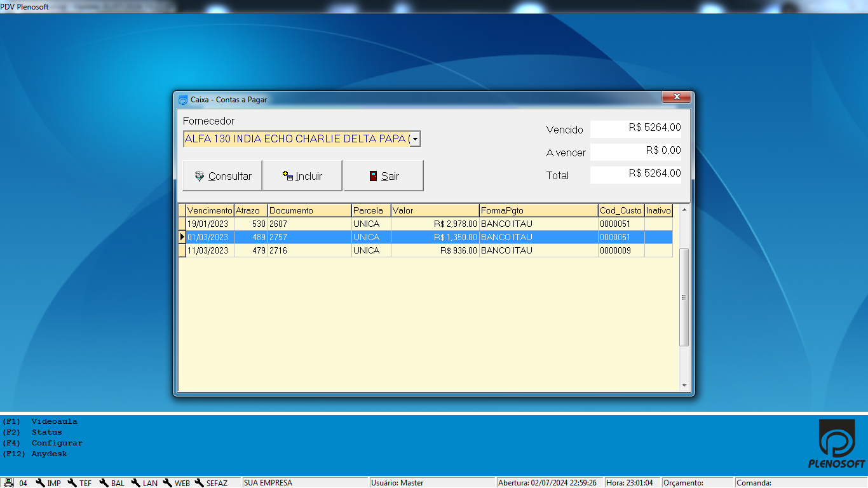This screenshot has width=868, height=488.
Task: Click the Comanda status field
Action: (x=801, y=483)
